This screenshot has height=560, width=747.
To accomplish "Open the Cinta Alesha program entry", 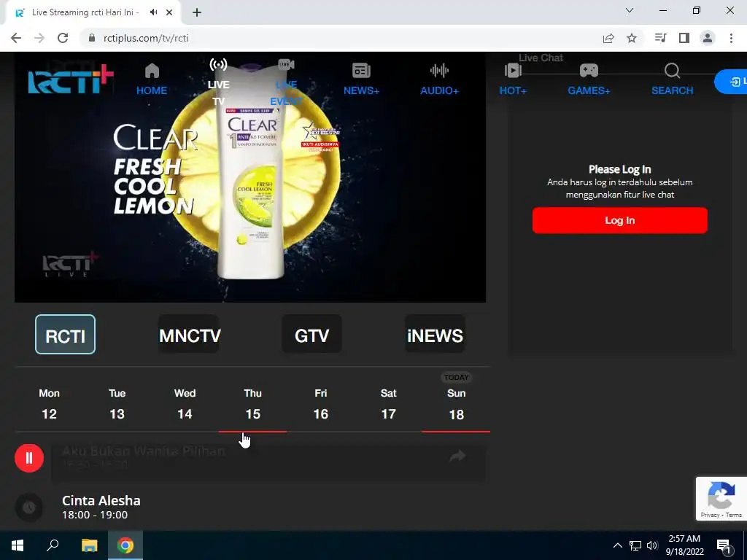I will point(101,507).
